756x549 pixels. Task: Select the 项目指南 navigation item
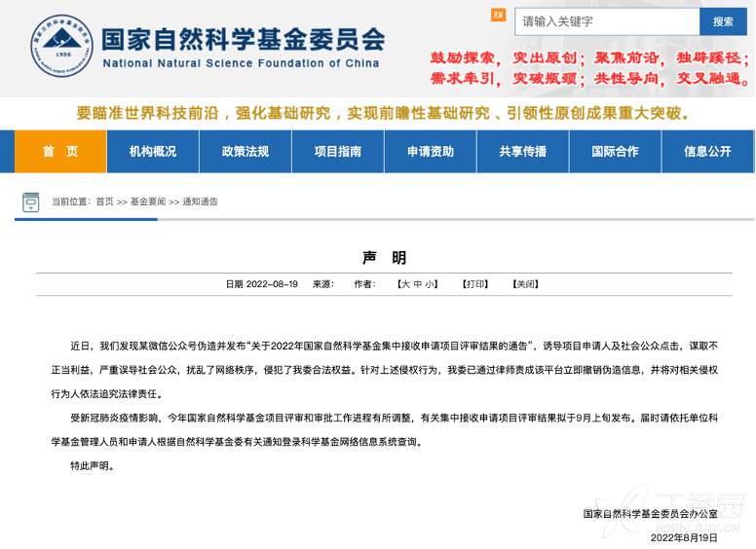338,152
